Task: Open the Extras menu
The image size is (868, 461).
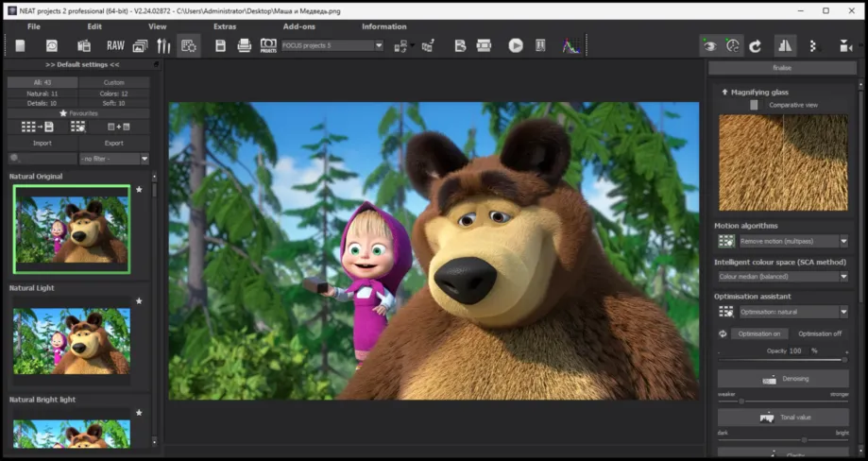Action: point(225,26)
